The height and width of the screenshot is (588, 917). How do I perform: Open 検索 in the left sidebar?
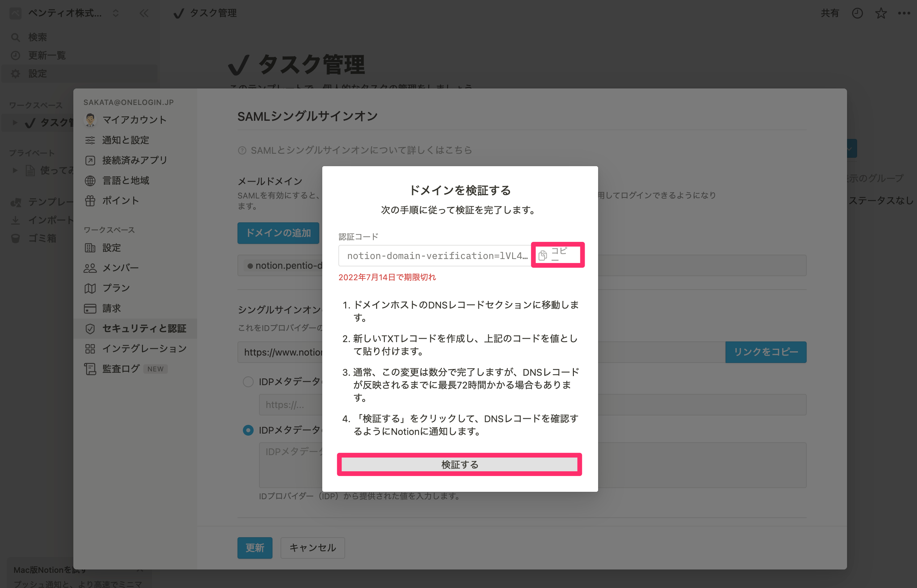[x=37, y=37]
